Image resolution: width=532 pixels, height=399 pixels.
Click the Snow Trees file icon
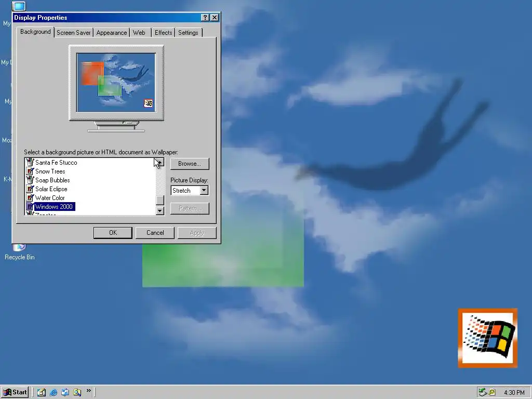30,171
